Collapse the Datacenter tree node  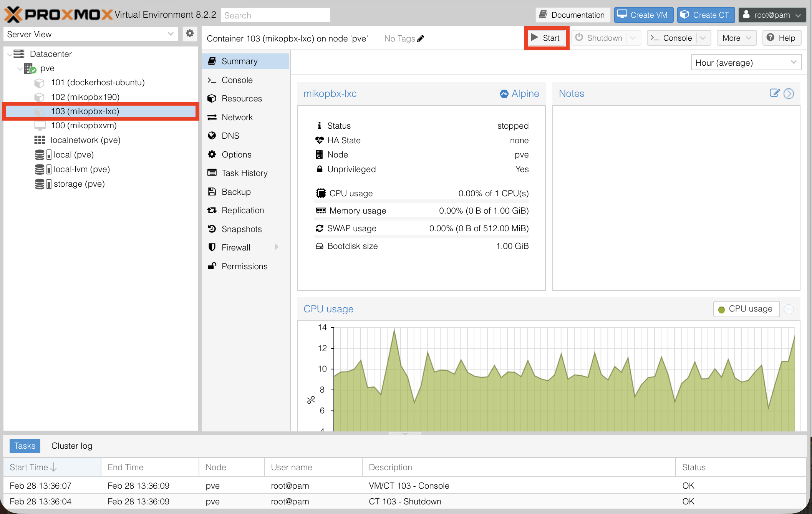coord(10,54)
